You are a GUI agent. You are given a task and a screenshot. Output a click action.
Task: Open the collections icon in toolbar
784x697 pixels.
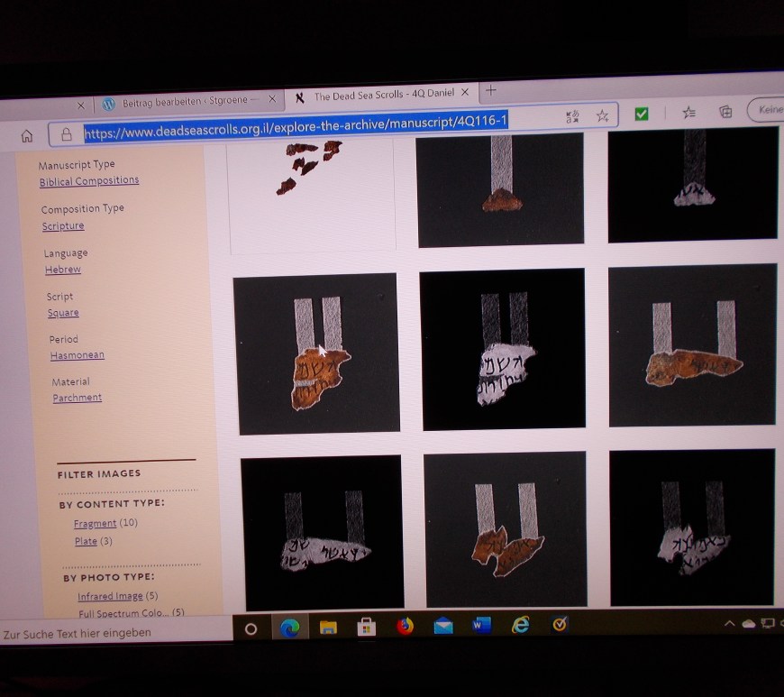click(725, 112)
